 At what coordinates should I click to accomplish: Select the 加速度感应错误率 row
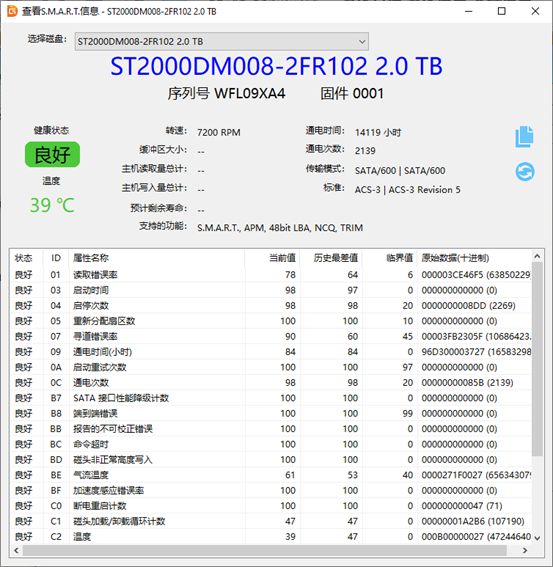pos(271,490)
